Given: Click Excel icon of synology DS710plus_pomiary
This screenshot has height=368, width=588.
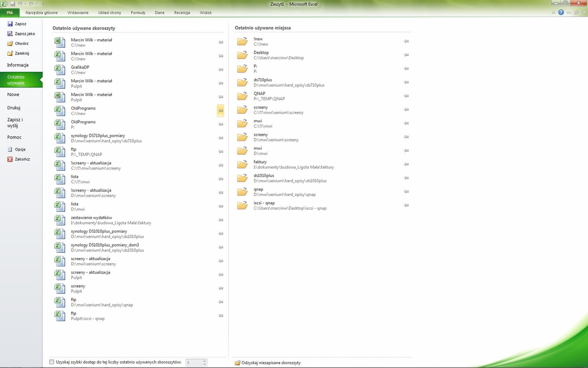Looking at the screenshot, I should click(x=60, y=138).
